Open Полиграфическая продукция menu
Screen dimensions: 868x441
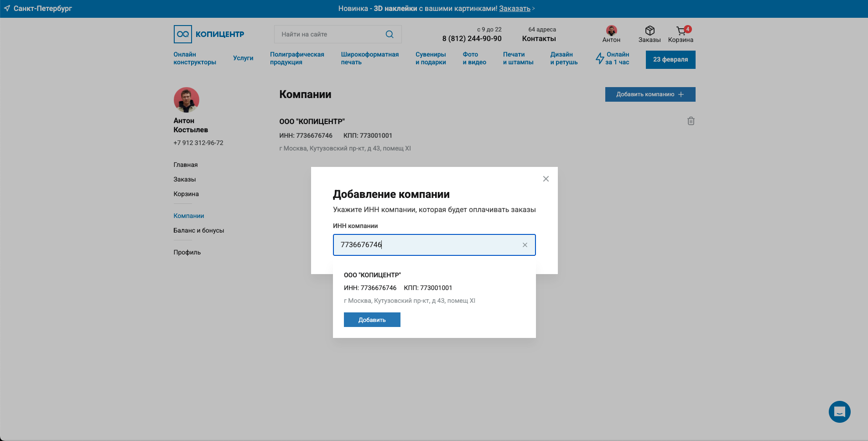click(296, 58)
